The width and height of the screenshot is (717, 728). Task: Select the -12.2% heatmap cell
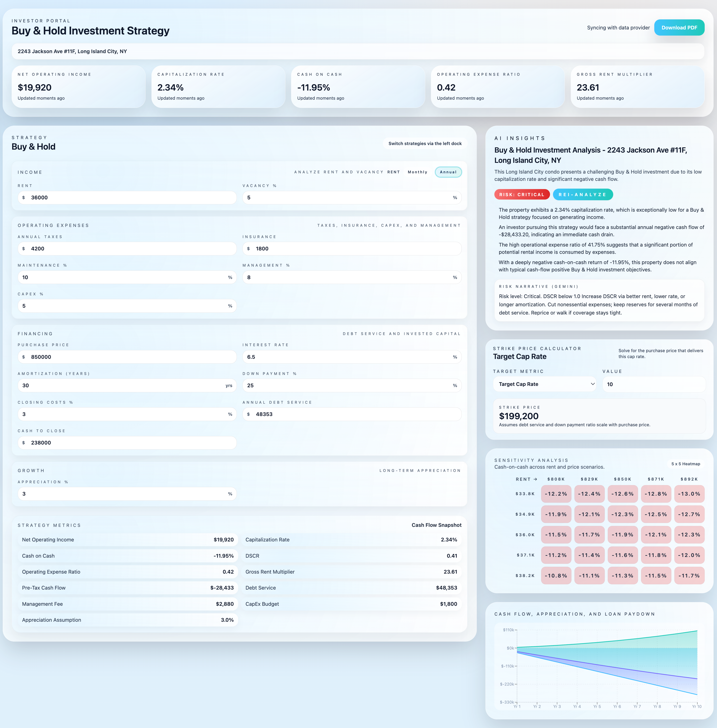(x=556, y=494)
